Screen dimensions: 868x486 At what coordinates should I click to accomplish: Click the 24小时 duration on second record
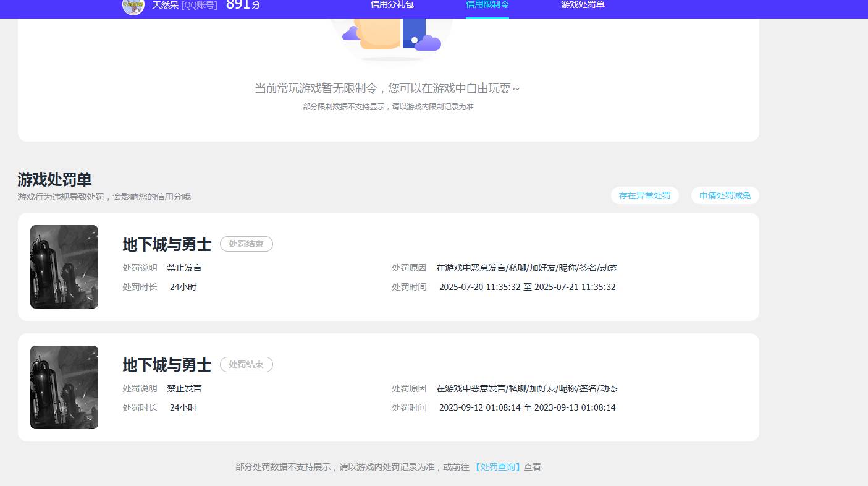pyautogui.click(x=183, y=407)
